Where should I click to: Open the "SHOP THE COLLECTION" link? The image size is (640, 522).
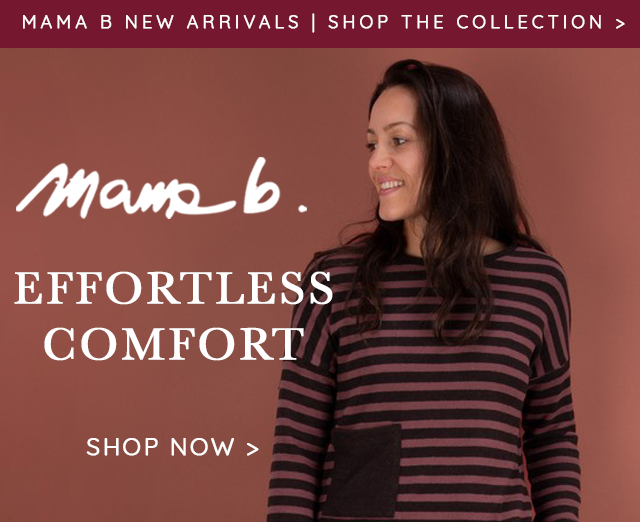click(465, 22)
